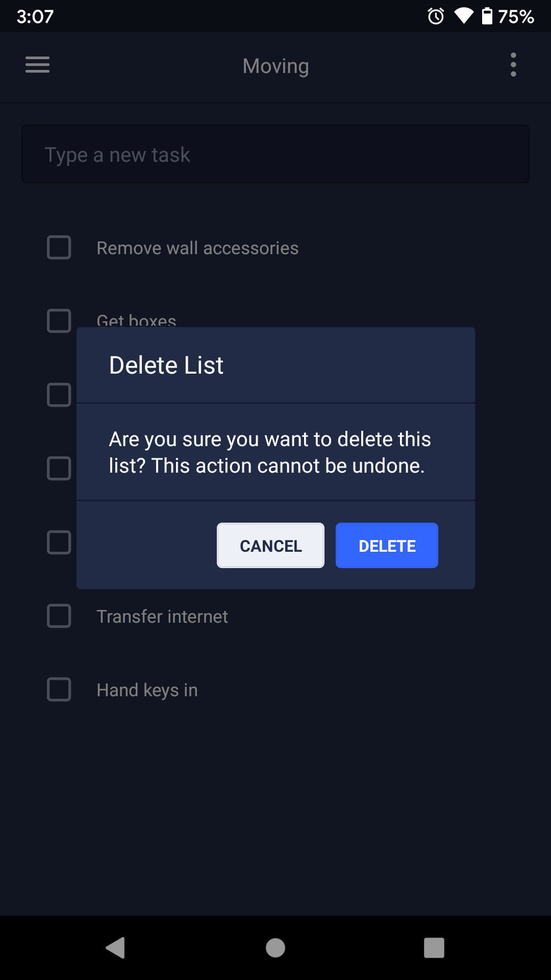Tap the Wi-Fi status icon
This screenshot has width=551, height=980.
pos(463,16)
